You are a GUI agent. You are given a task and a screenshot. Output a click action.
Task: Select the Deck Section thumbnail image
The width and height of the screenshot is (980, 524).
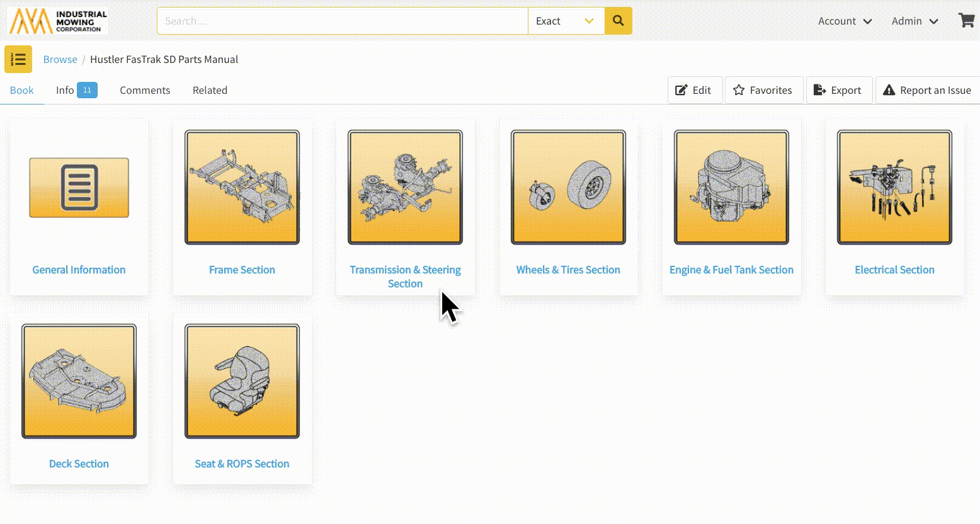(79, 381)
